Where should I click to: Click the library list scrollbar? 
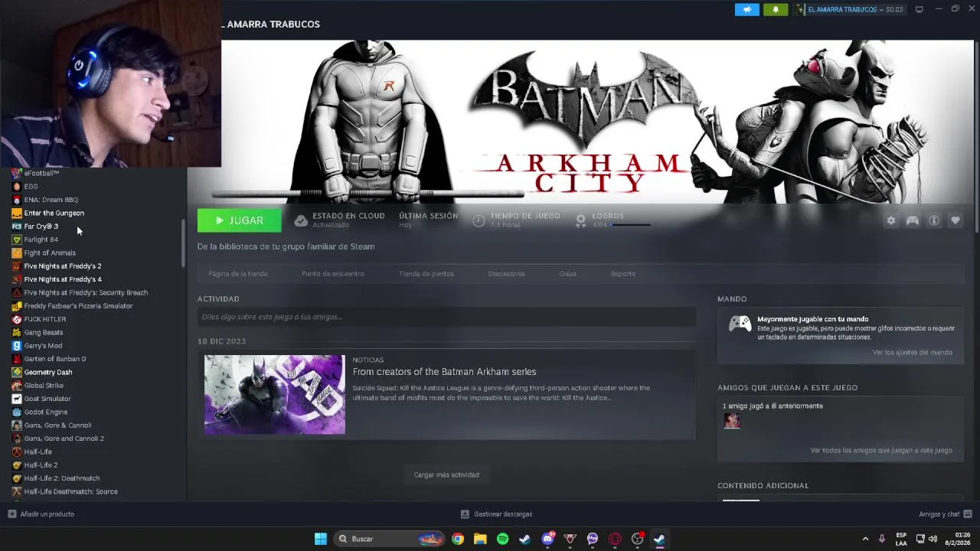coord(183,243)
